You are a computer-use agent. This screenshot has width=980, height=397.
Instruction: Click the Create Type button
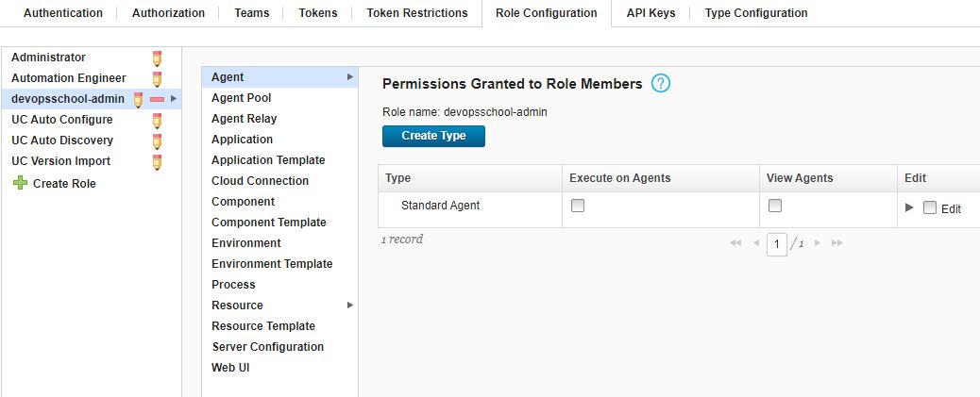433,136
